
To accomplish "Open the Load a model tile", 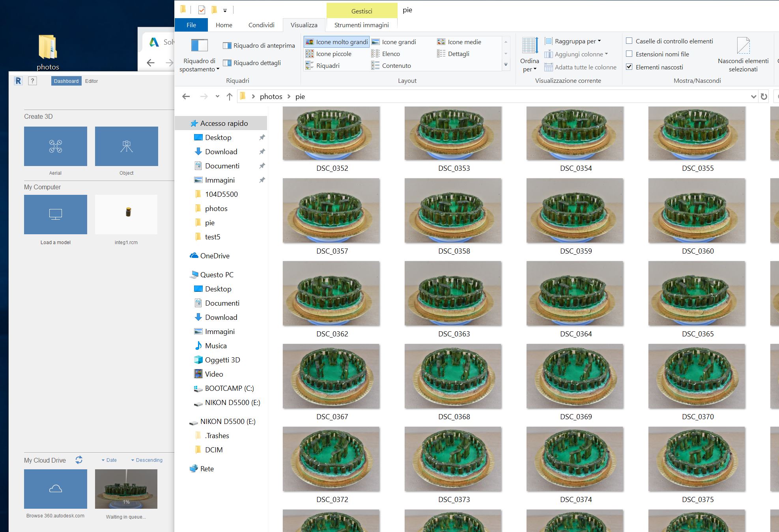I will pyautogui.click(x=55, y=215).
